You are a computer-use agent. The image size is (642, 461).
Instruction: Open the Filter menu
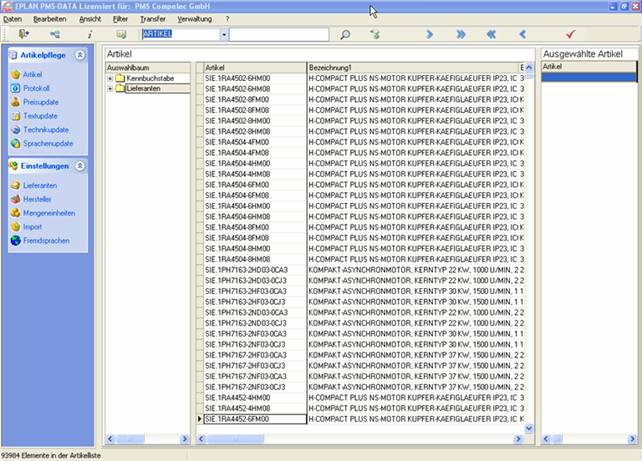[120, 19]
